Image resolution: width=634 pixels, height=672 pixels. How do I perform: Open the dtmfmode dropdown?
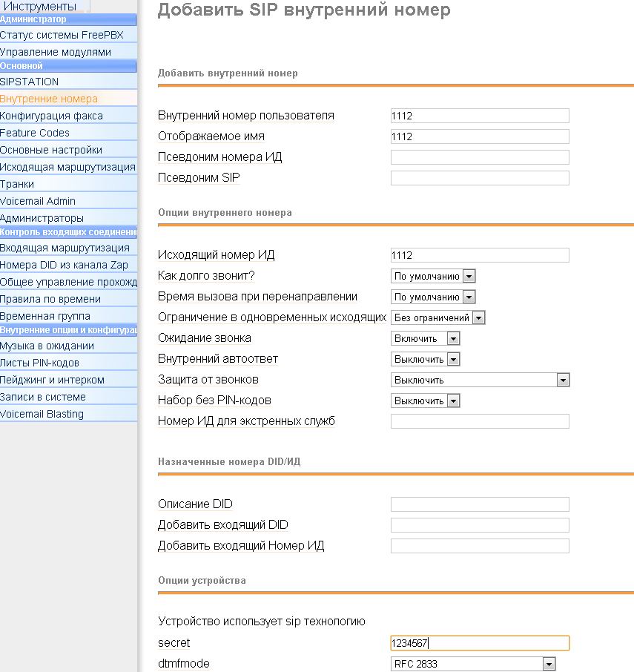(x=473, y=664)
